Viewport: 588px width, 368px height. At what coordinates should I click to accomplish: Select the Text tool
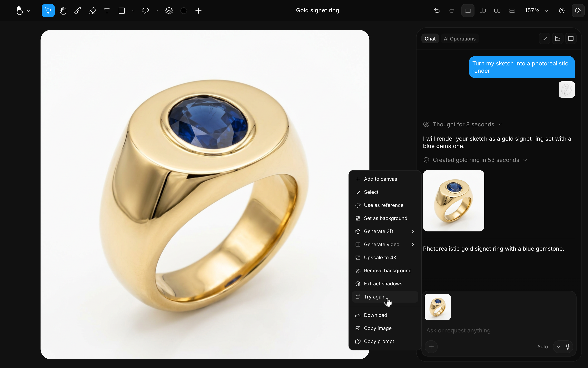[107, 11]
